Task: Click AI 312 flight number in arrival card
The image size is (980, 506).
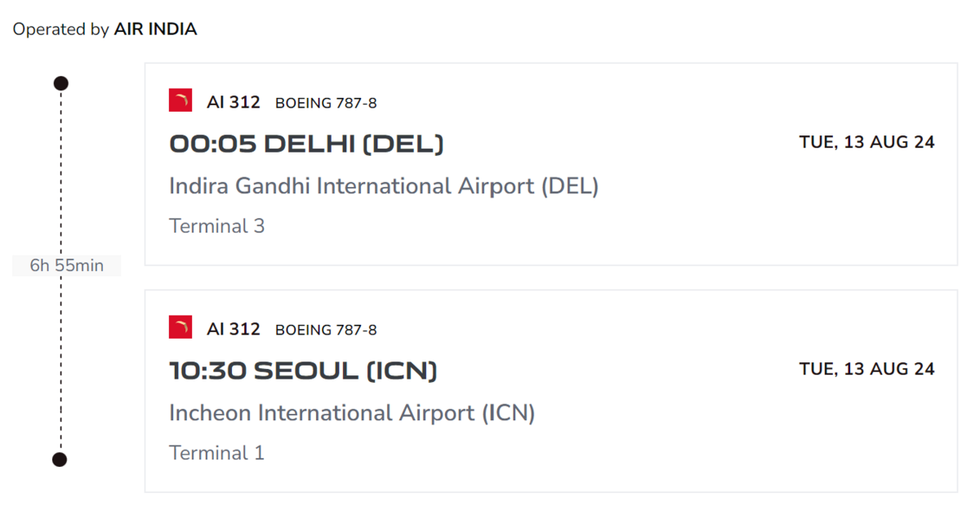Action: [234, 329]
